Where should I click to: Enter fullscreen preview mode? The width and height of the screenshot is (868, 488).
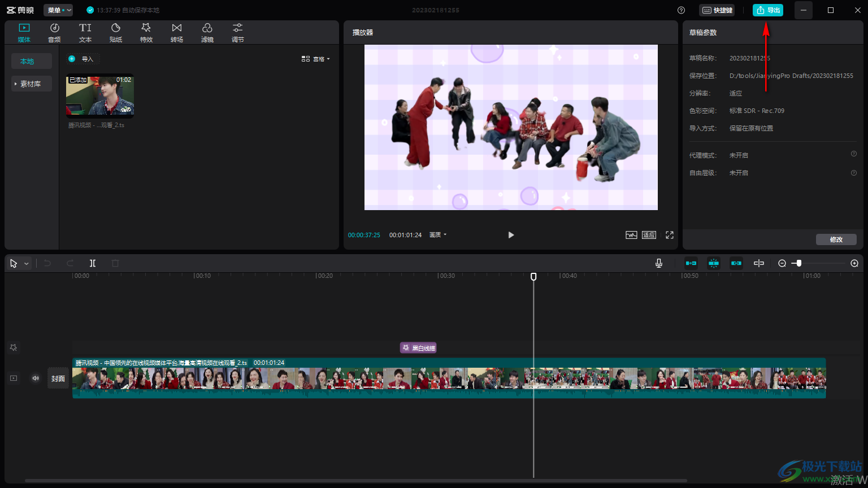(670, 235)
